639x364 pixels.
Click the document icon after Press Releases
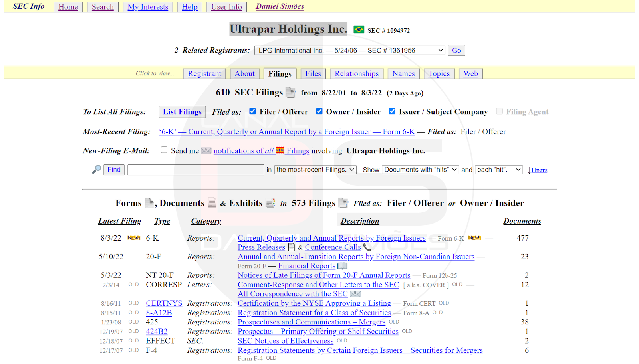tap(292, 247)
